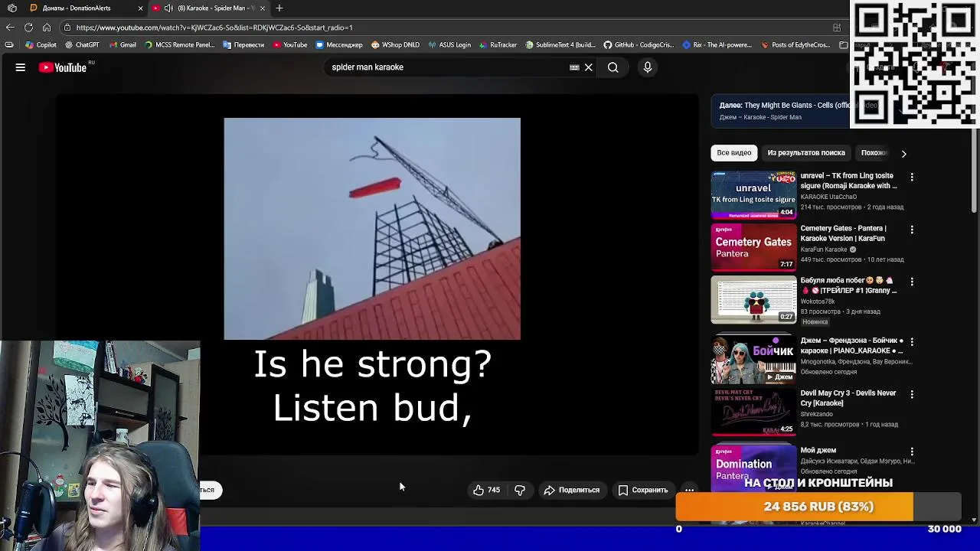Like the video with 745 likes
Screen dimensions: 980x551
pyautogui.click(x=486, y=490)
